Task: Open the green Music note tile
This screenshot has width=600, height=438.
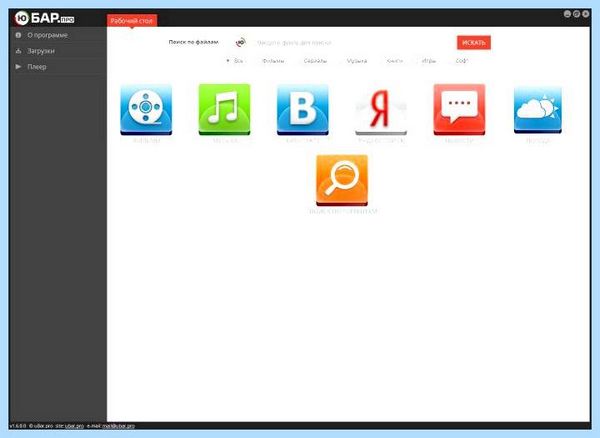Action: 224,110
